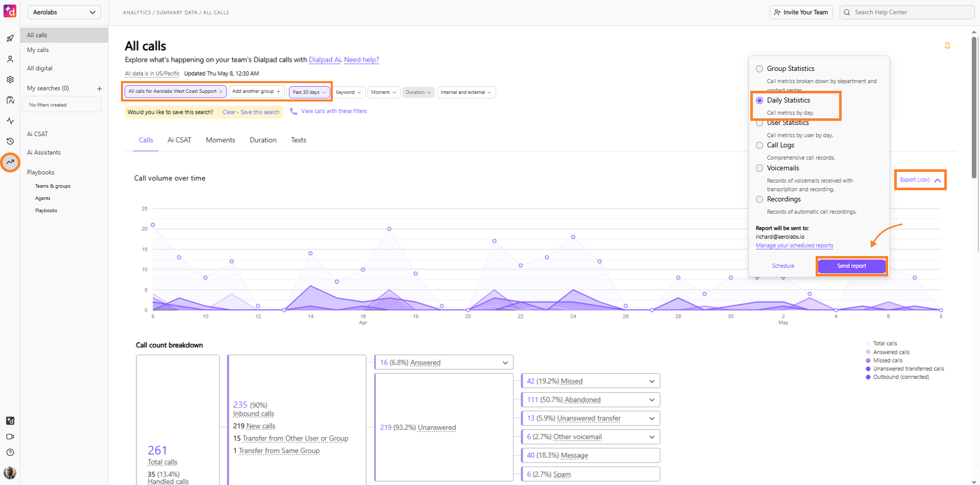Toggle the Missed calls legend swatch
Image resolution: width=980 pixels, height=485 pixels.
click(x=868, y=361)
